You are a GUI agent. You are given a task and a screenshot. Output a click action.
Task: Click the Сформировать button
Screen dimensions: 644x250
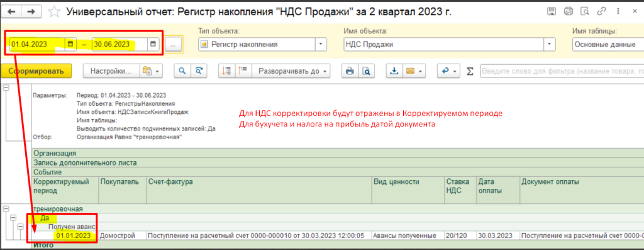pyautogui.click(x=36, y=71)
